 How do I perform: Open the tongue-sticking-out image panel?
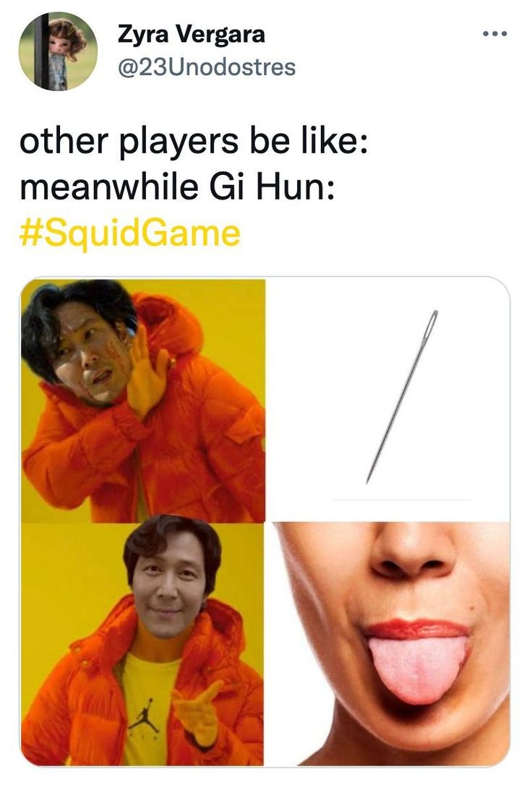pos(388,644)
